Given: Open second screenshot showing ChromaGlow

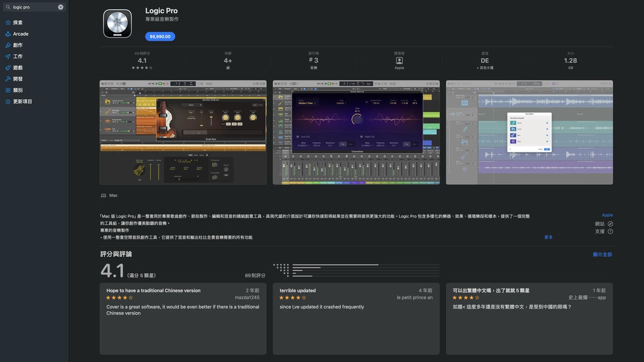Looking at the screenshot, I should click(x=356, y=132).
